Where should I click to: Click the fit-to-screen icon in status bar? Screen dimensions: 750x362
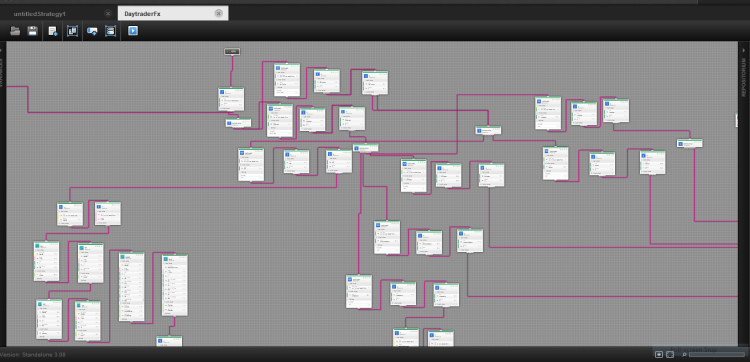(670, 354)
